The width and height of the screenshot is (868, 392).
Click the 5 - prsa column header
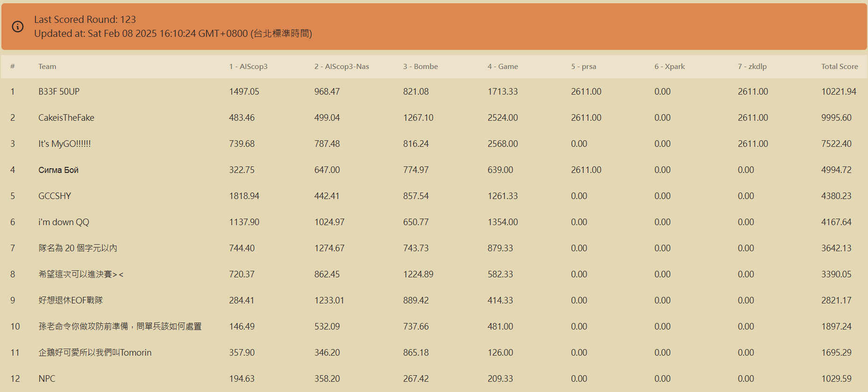pyautogui.click(x=583, y=67)
